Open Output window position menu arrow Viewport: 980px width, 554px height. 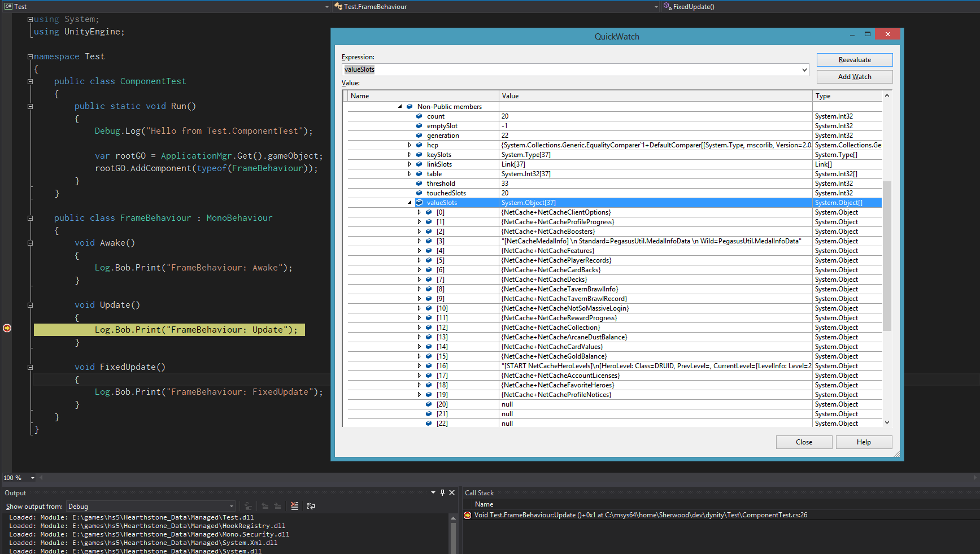(x=433, y=492)
